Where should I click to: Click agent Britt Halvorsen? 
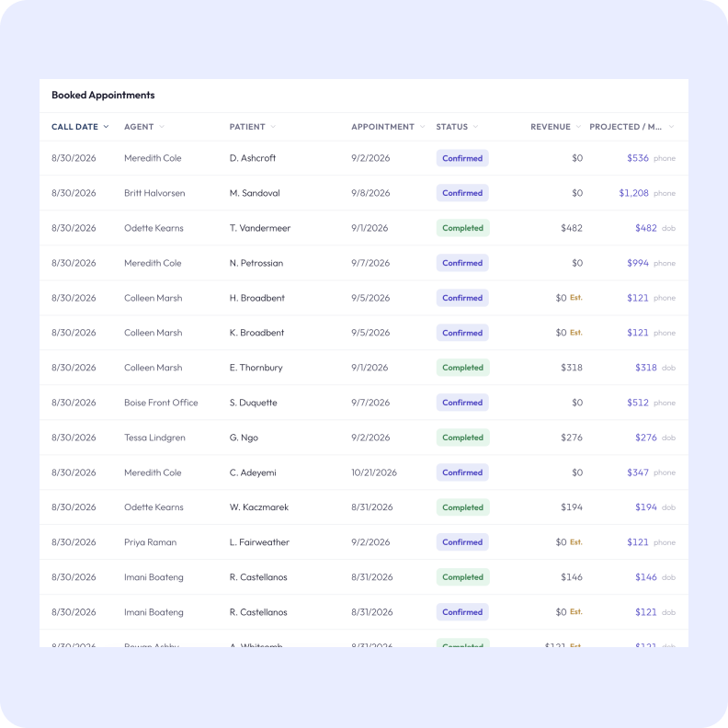click(x=154, y=193)
